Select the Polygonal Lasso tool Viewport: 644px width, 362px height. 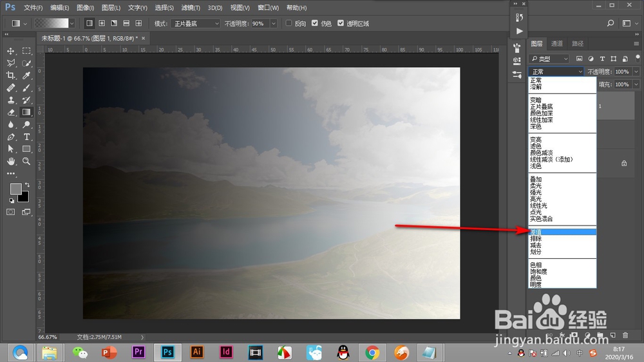[11, 63]
